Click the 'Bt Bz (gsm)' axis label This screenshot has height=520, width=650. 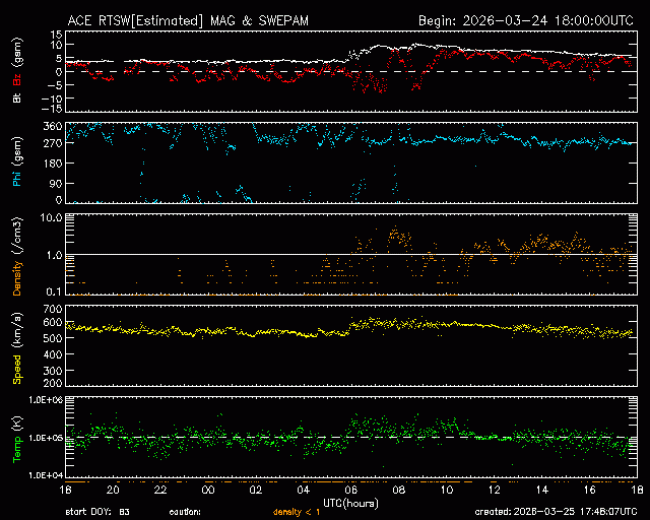pyautogui.click(x=17, y=70)
